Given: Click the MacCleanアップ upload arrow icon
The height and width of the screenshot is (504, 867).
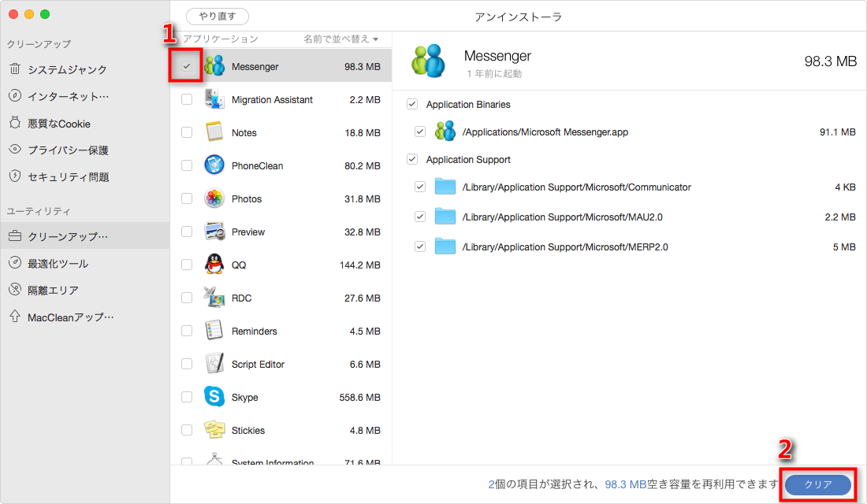Looking at the screenshot, I should tap(15, 316).
